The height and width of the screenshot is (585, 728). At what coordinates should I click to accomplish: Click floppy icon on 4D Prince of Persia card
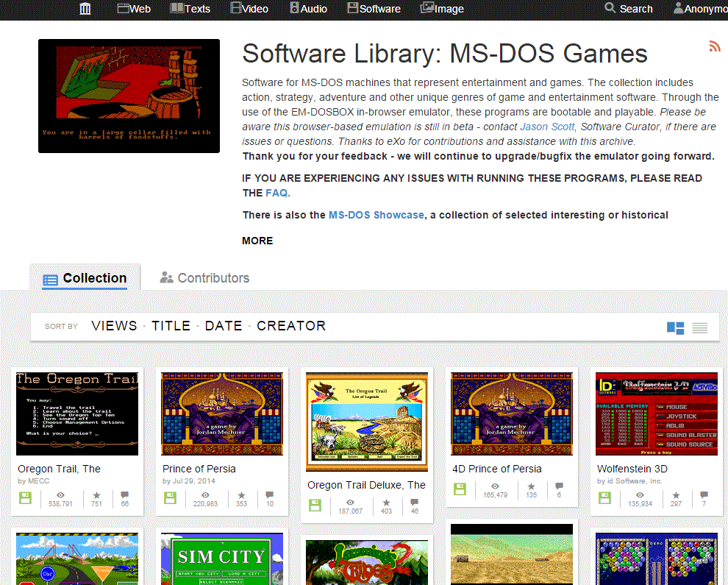(x=460, y=489)
